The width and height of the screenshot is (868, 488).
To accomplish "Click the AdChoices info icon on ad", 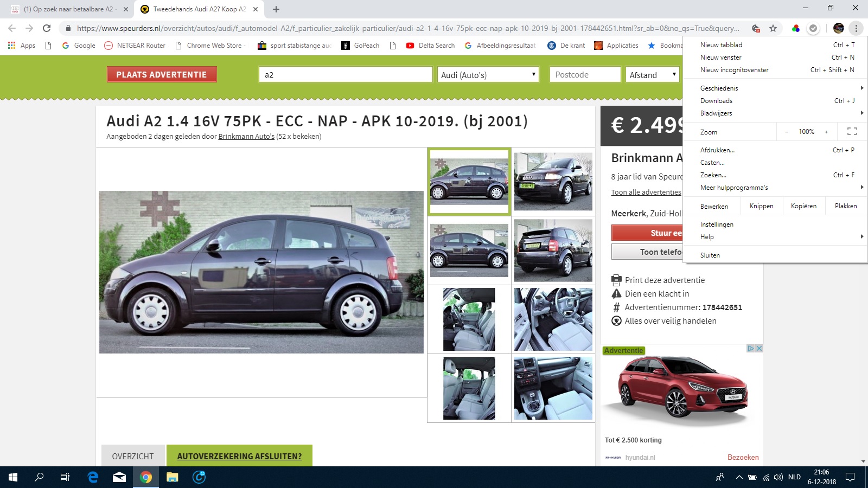I will click(751, 349).
